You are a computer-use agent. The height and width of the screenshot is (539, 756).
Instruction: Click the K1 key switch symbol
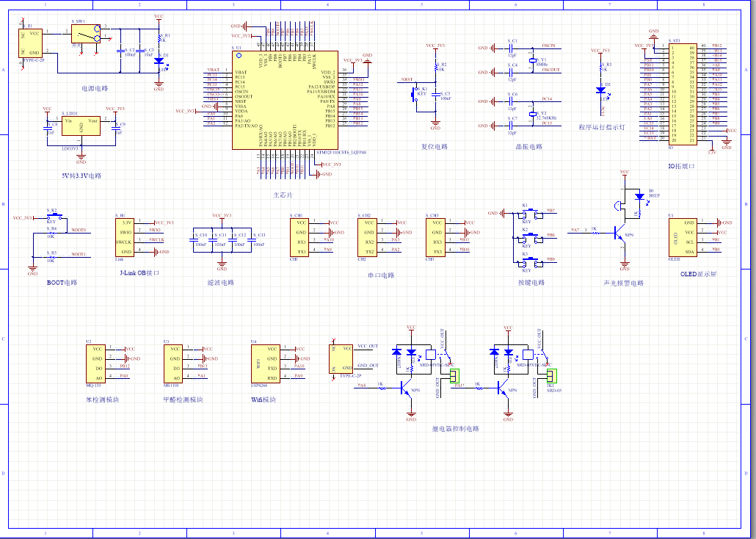point(530,214)
